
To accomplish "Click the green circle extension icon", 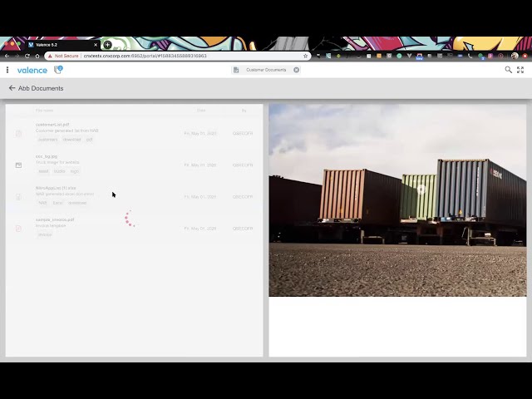I will pyautogui.click(x=399, y=56).
